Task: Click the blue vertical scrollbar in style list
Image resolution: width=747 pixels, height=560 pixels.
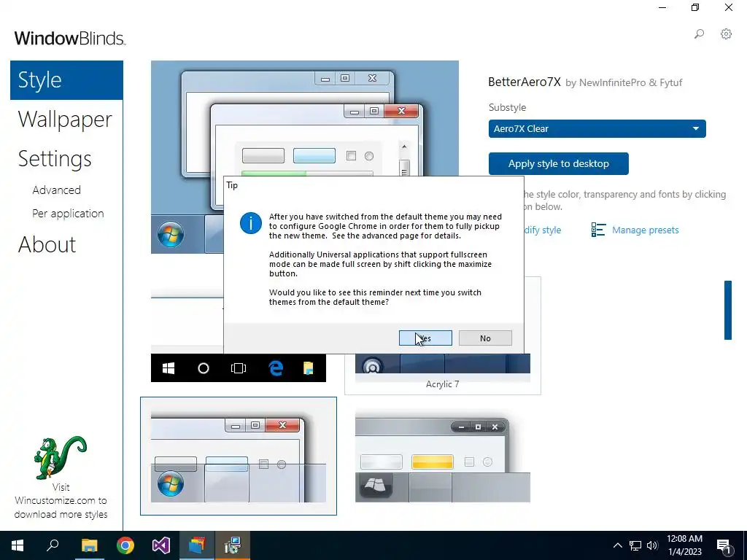Action: coord(727,311)
